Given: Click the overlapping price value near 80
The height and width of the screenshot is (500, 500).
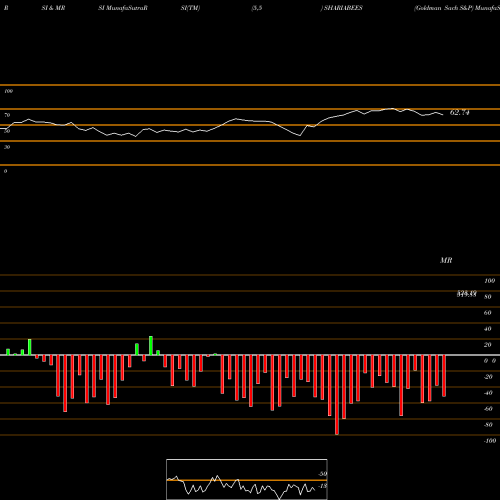Looking at the screenshot, I should click(467, 294).
